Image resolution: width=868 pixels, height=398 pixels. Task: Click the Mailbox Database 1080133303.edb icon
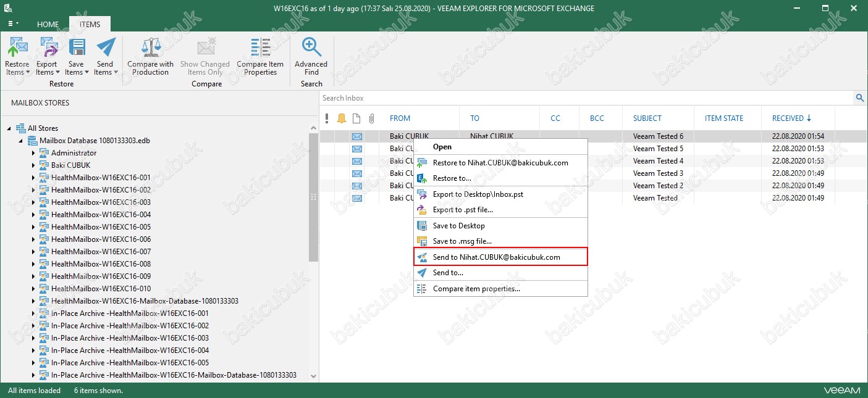(x=33, y=141)
